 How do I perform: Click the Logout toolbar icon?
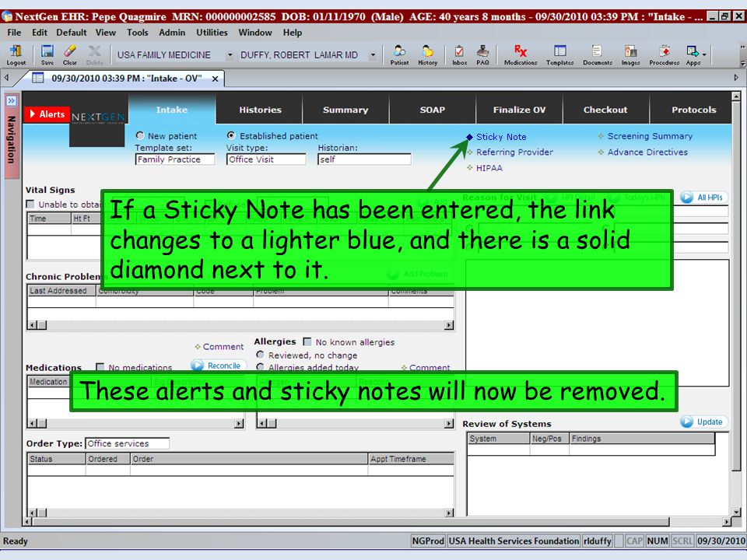(x=16, y=54)
